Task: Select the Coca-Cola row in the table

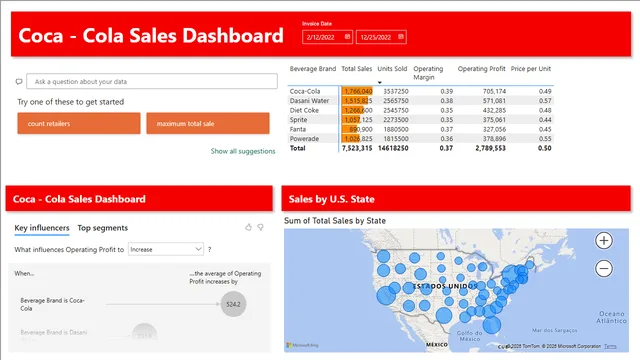Action: coord(420,91)
